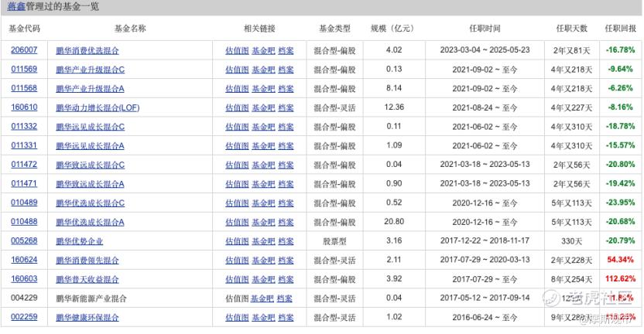Open fund code 010489 link
Image resolution: width=644 pixels, height=334 pixels.
[24, 203]
